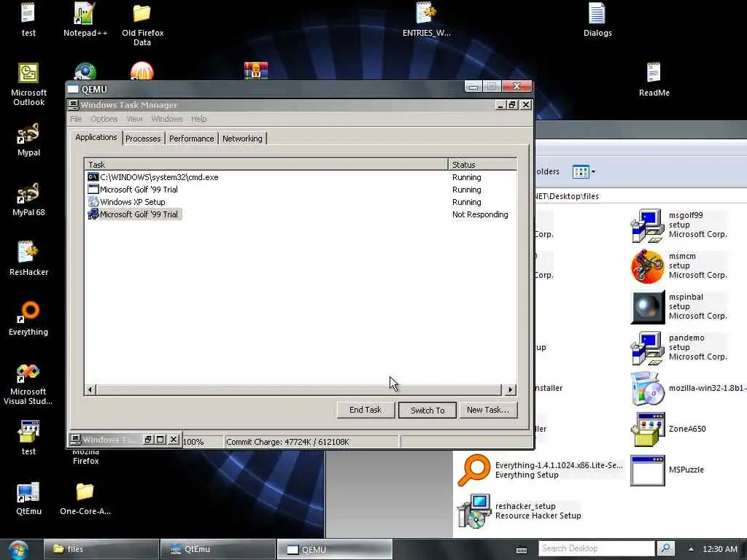Click the 12:30 AM taskbar clock
This screenshot has height=560, width=747.
click(719, 549)
